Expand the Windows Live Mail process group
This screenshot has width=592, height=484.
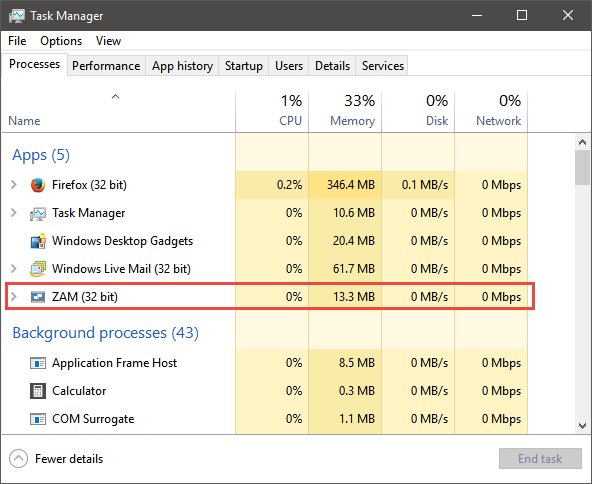point(14,268)
